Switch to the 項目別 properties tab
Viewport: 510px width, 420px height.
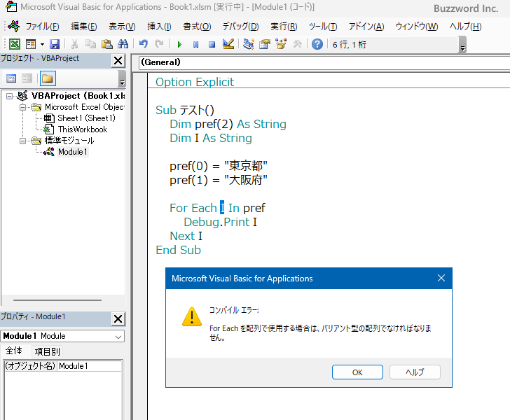(x=47, y=351)
